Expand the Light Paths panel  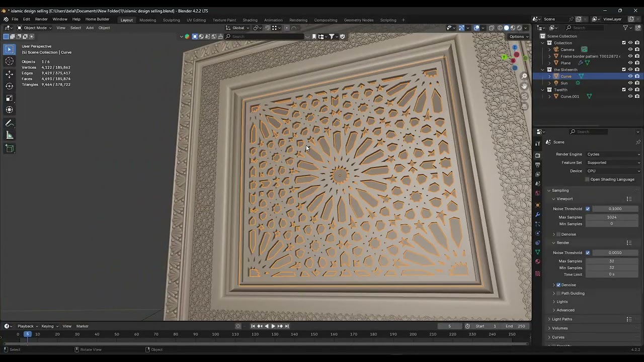[x=561, y=319]
